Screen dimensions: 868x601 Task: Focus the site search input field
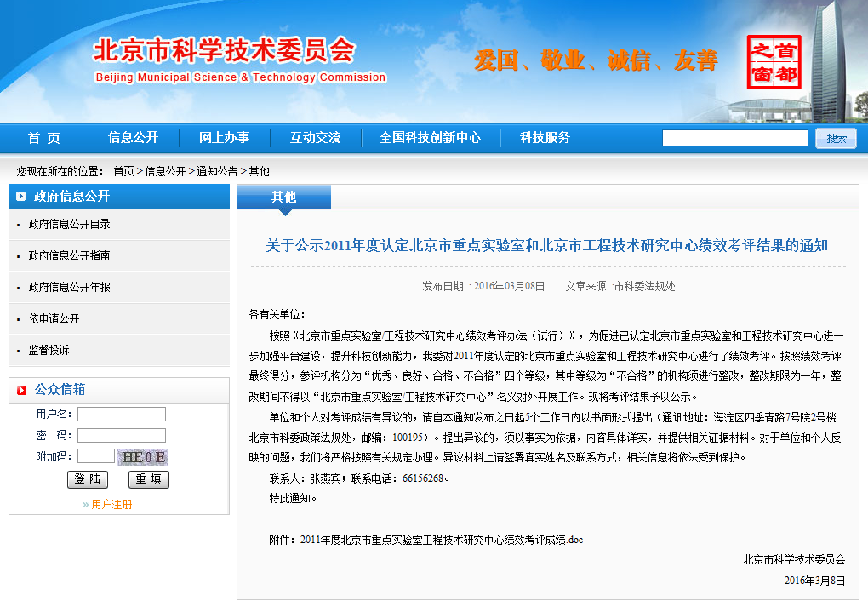[x=734, y=138]
